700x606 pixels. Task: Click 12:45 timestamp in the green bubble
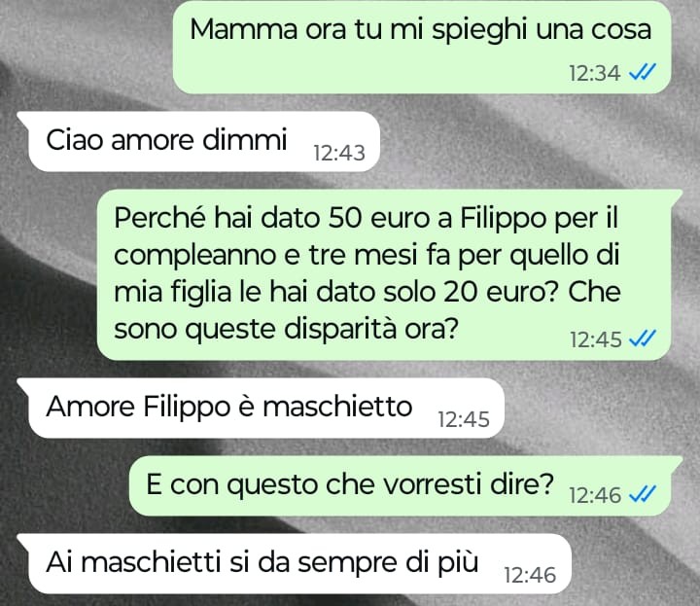[596, 339]
